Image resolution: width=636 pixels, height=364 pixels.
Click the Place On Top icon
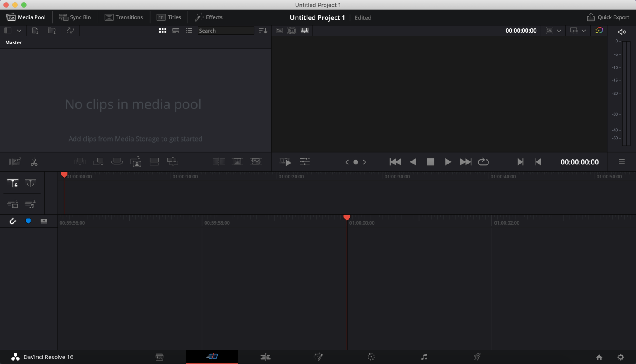click(154, 161)
